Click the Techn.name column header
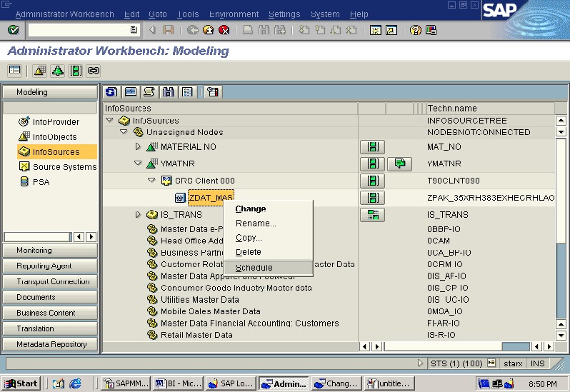Image resolution: width=570 pixels, height=392 pixels. [491, 109]
